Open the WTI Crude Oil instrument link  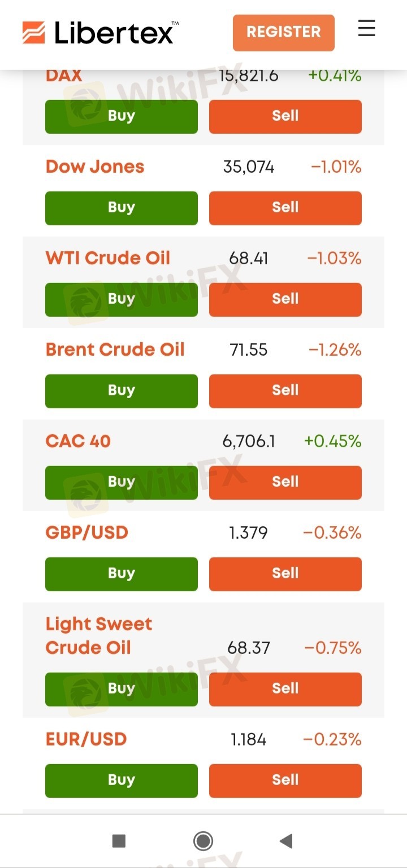pyautogui.click(x=108, y=258)
